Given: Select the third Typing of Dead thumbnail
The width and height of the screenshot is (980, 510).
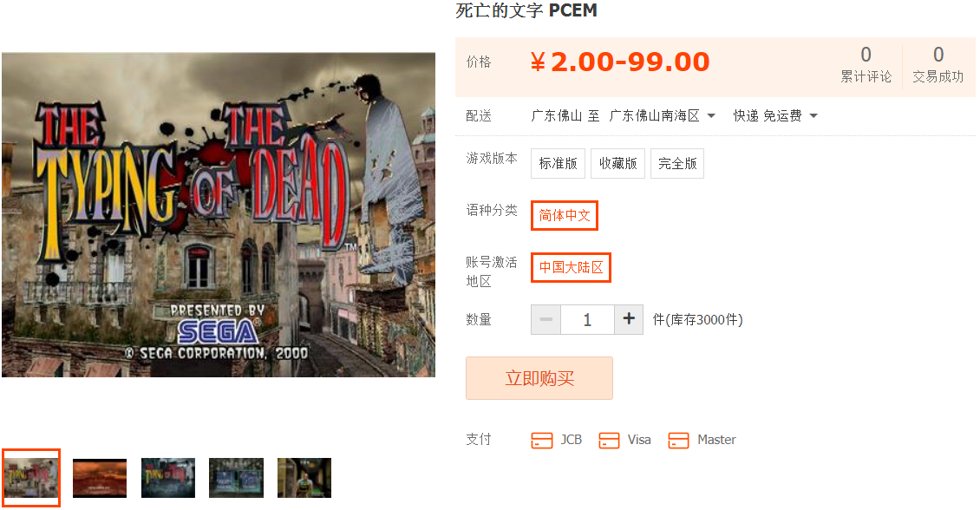Looking at the screenshot, I should pyautogui.click(x=168, y=478).
